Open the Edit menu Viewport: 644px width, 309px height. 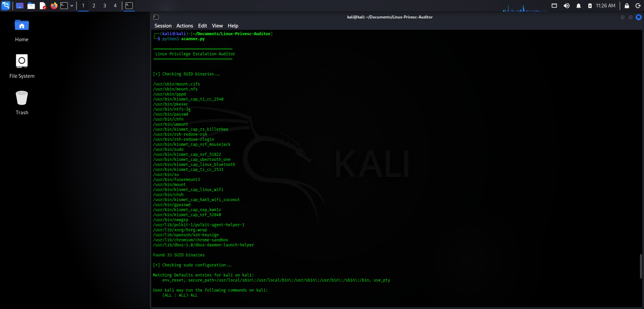(x=203, y=26)
